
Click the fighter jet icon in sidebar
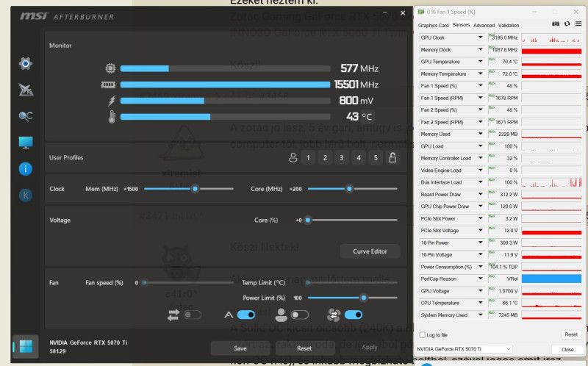coord(26,90)
